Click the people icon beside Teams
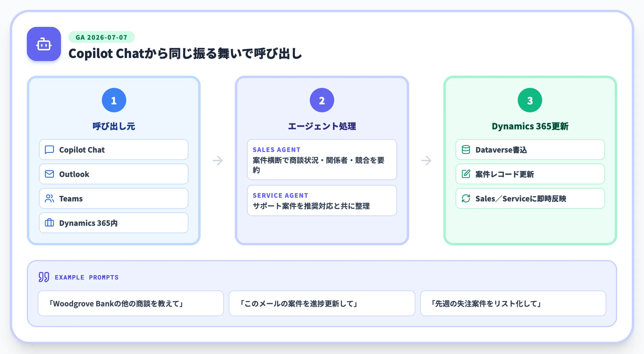644x354 pixels. (x=49, y=198)
